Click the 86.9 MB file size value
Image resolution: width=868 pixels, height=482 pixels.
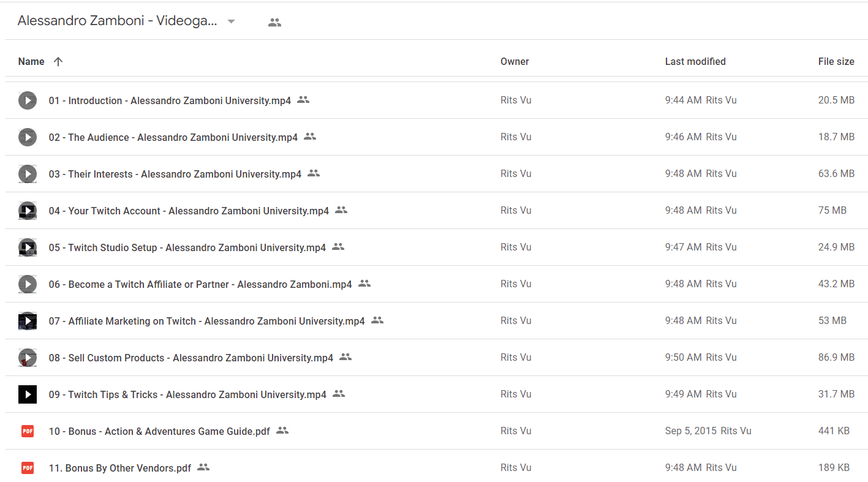pos(836,357)
